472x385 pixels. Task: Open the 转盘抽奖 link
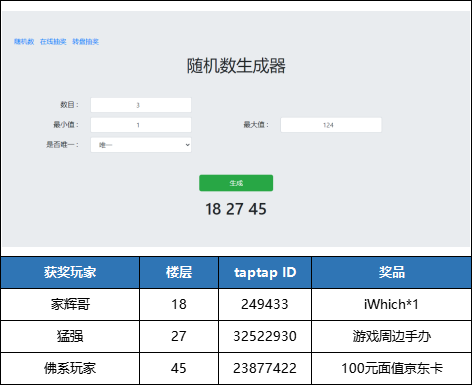coord(86,42)
